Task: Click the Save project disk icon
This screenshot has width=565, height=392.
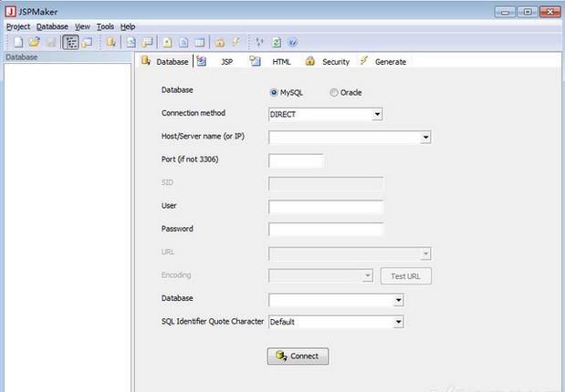Action: tap(50, 42)
